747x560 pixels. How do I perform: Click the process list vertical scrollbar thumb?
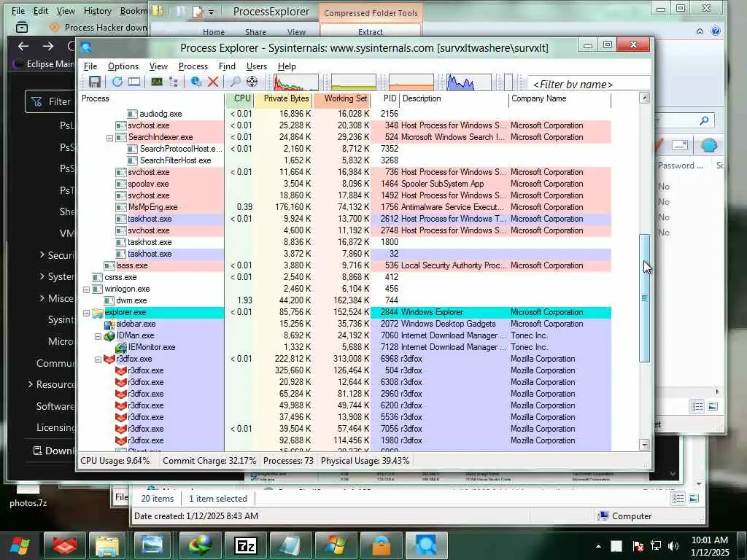[x=644, y=298]
